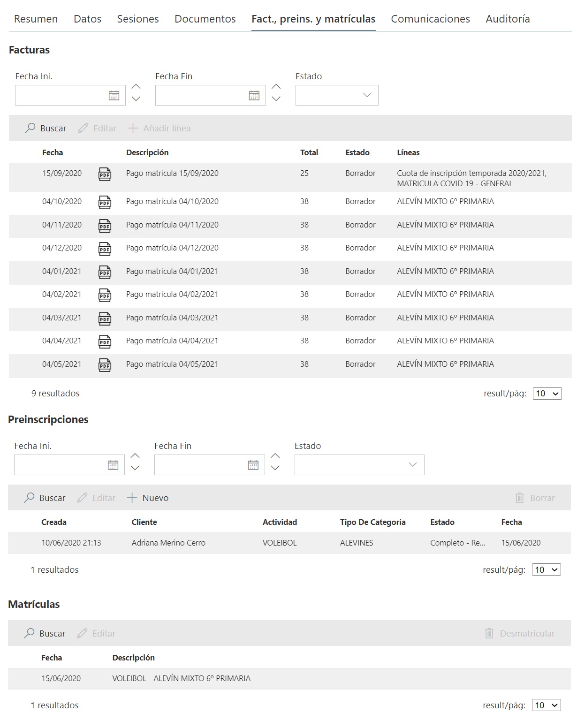This screenshot has height=728, width=577.
Task: Switch to the Datos tab
Action: pos(88,19)
